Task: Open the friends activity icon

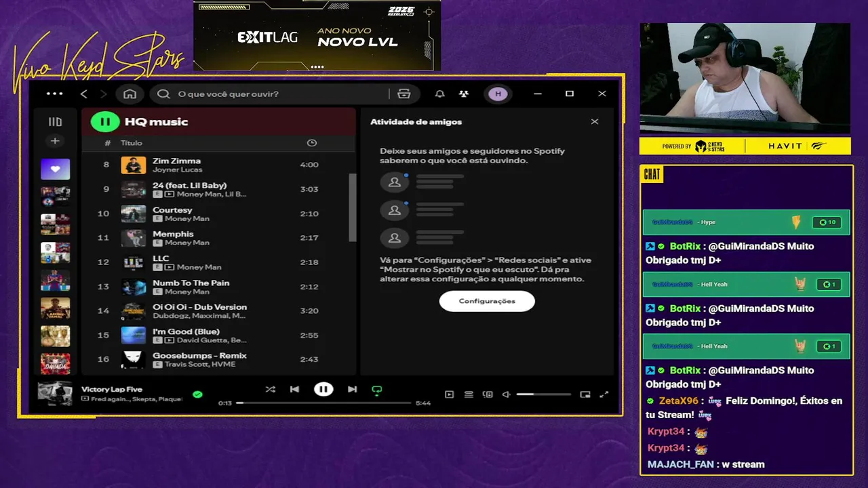Action: pyautogui.click(x=463, y=94)
